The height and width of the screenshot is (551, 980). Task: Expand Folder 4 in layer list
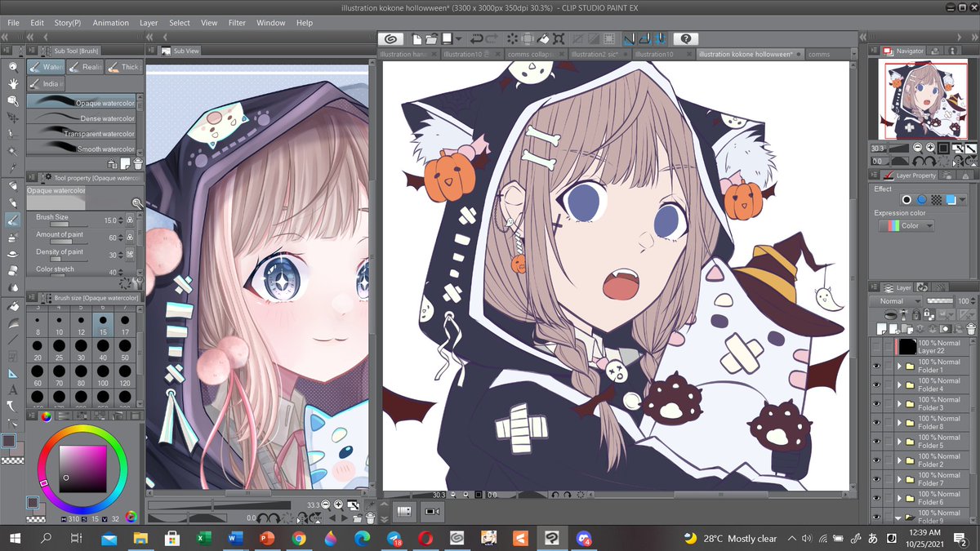[900, 385]
